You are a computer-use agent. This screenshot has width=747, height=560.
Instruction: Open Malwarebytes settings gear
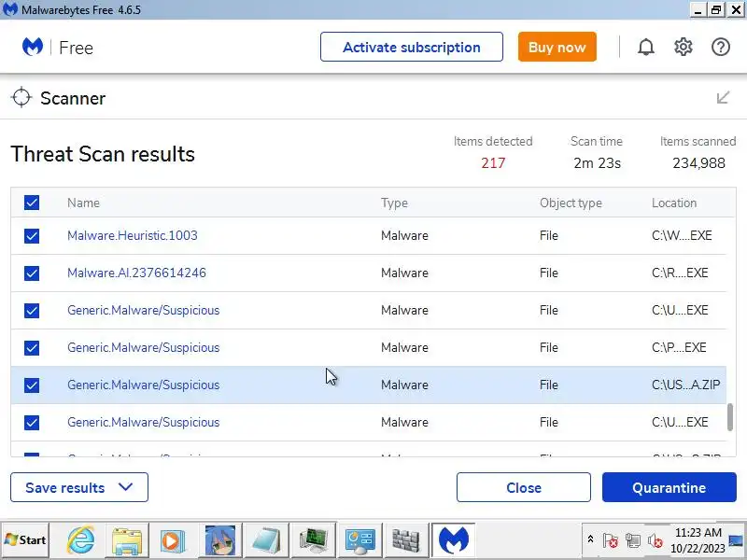[684, 48]
